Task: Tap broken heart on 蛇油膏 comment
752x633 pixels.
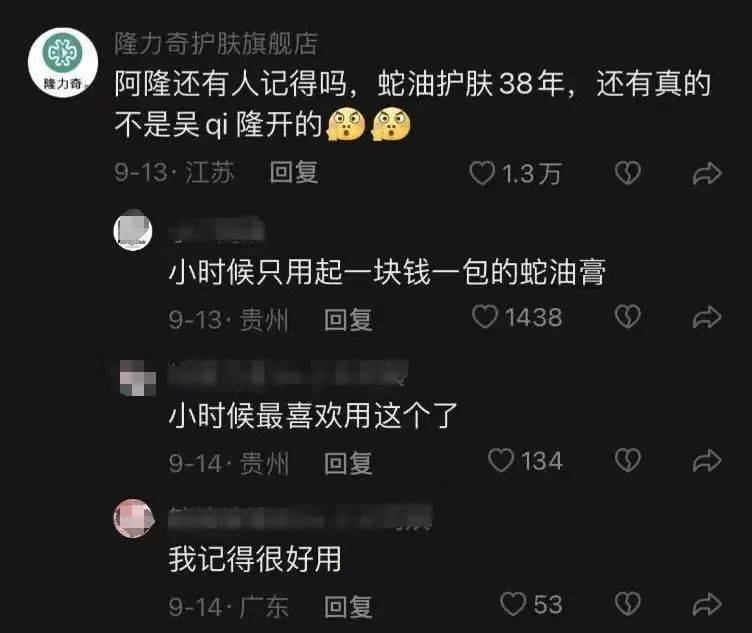Action: tap(627, 317)
